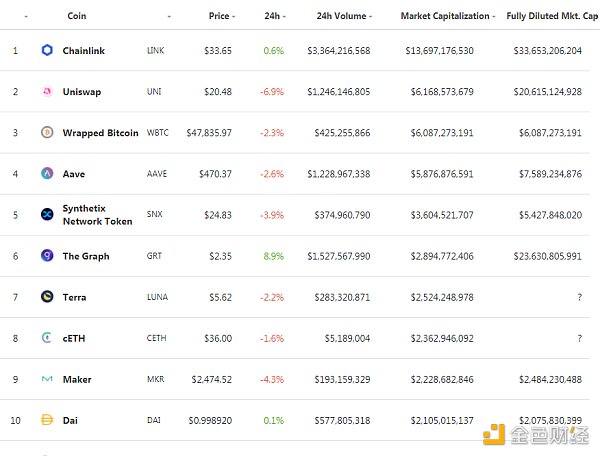
Task: Click the Chainlink coin logo icon
Action: coord(47,50)
